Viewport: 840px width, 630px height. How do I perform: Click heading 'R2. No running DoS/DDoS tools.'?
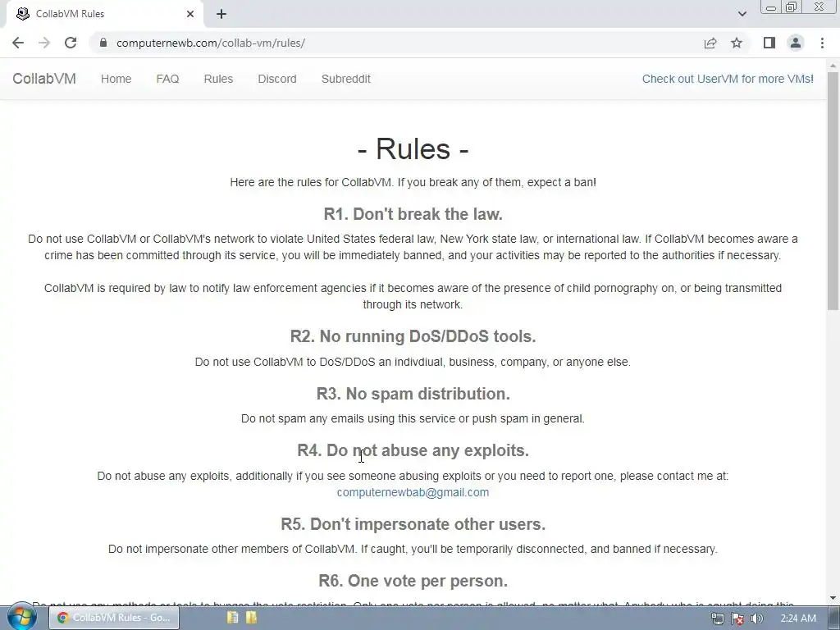pyautogui.click(x=413, y=336)
